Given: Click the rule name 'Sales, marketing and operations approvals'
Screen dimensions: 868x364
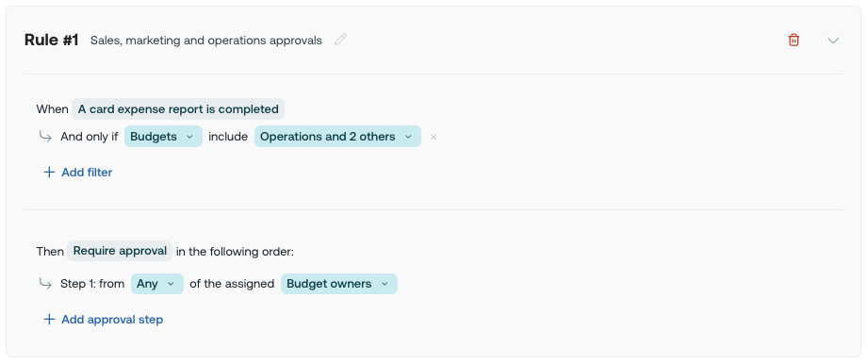Looking at the screenshot, I should tap(206, 41).
